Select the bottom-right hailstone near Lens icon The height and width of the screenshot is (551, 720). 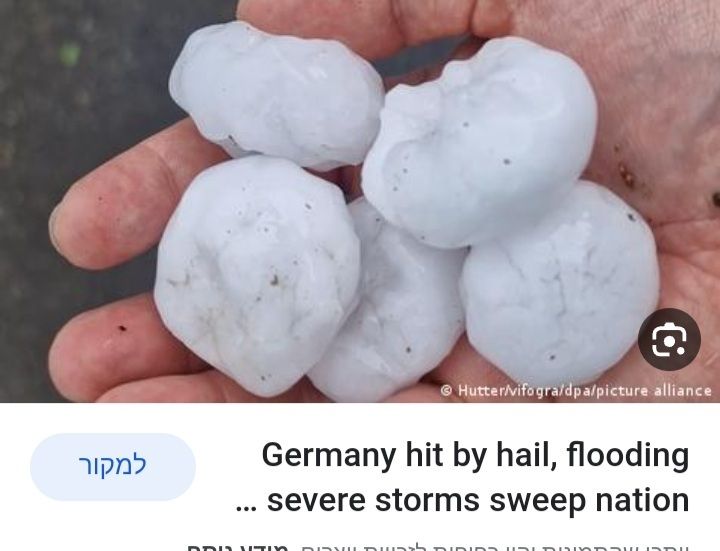coord(560,285)
